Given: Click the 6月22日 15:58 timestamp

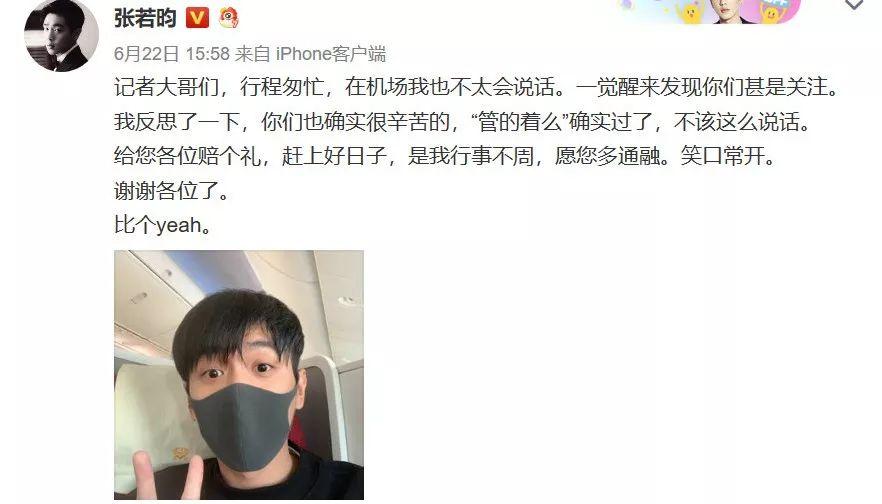Looking at the screenshot, I should tap(172, 54).
